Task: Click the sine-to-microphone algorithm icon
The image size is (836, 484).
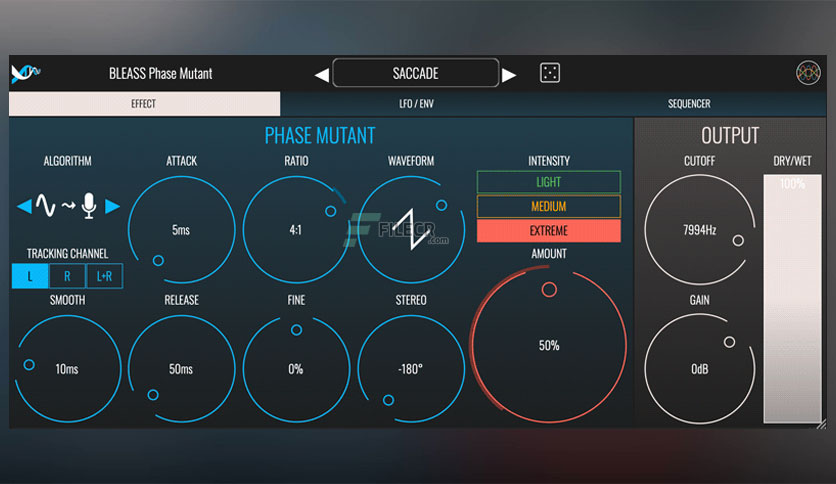Action: pos(67,206)
